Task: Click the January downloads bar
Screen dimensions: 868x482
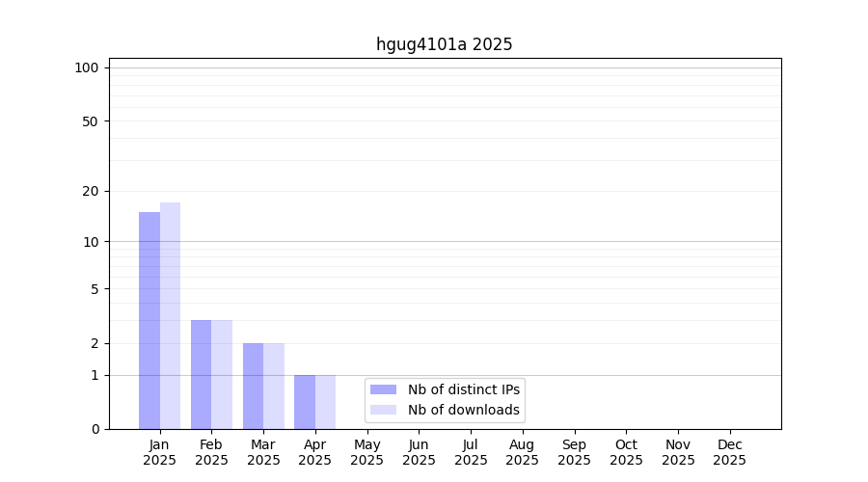Action: [x=170, y=315]
